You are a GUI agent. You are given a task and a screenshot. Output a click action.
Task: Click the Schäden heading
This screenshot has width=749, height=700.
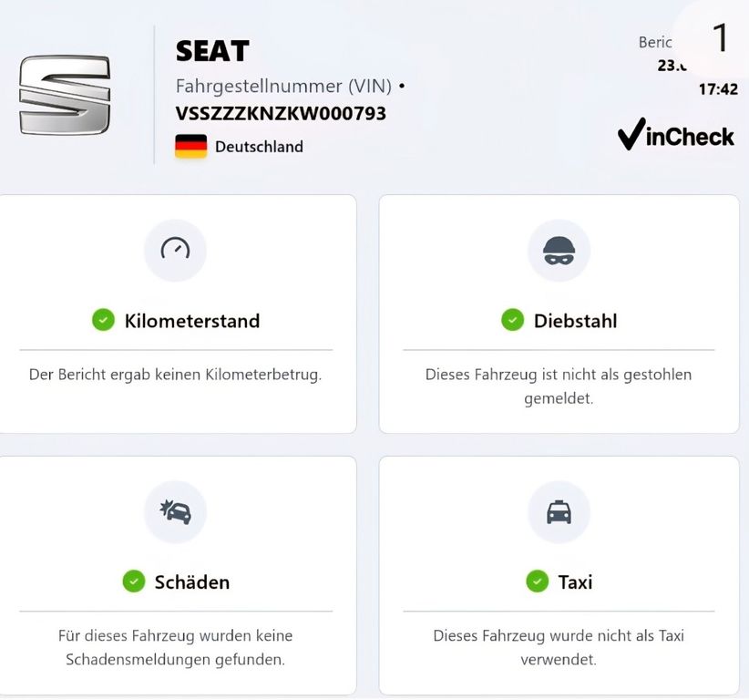(191, 582)
